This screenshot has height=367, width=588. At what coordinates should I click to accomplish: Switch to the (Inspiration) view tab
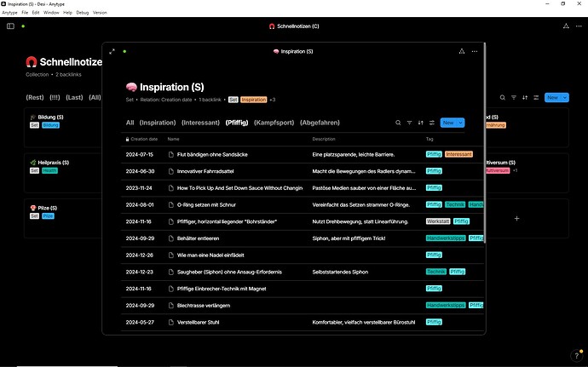(x=158, y=123)
